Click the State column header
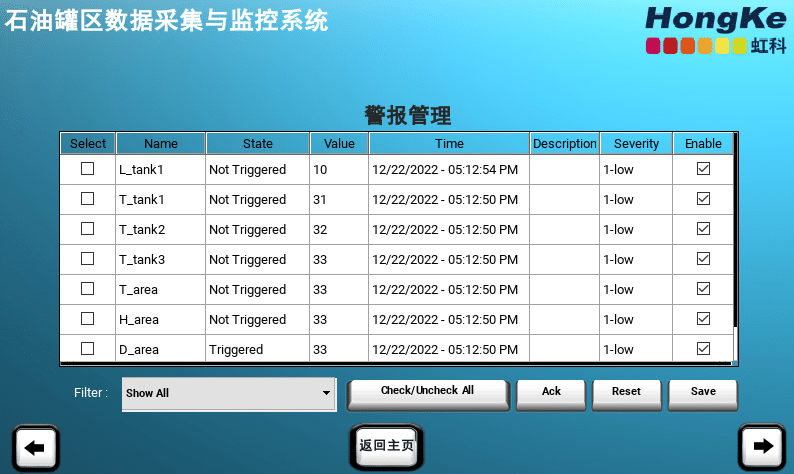 257,143
